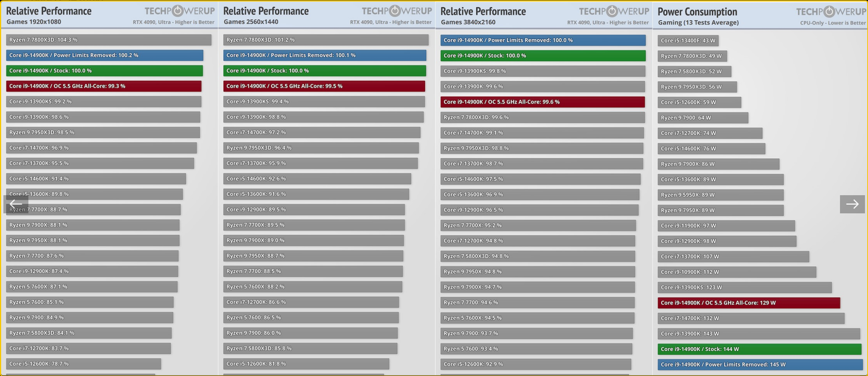
Task: Advance to the next image with right arrow
Action: coord(852,204)
